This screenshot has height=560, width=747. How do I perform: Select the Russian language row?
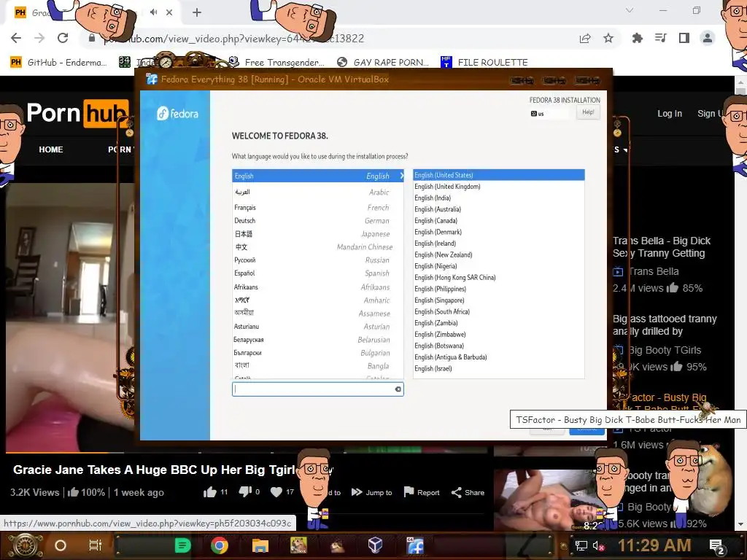318,260
